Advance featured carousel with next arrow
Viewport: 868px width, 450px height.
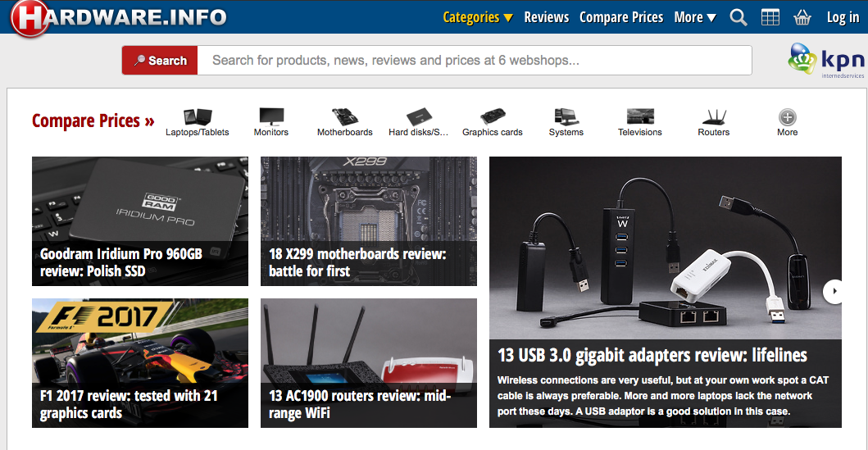tap(833, 292)
